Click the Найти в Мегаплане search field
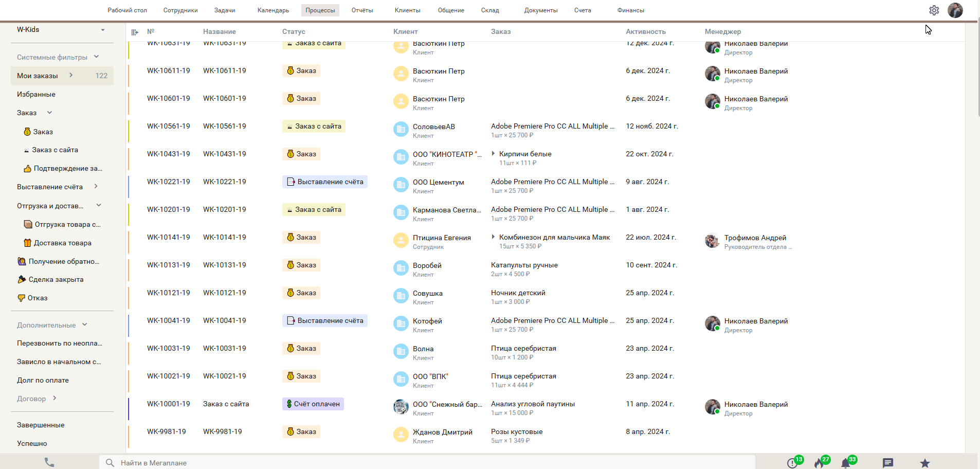 (x=427, y=463)
